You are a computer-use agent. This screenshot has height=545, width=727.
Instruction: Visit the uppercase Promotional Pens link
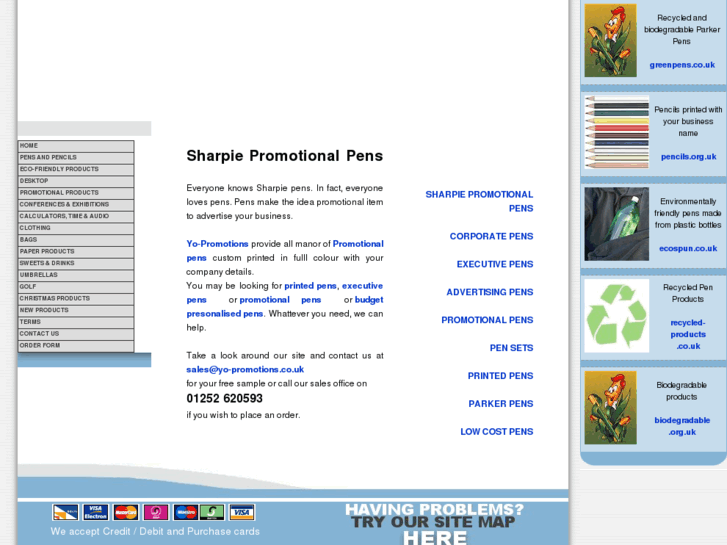click(x=487, y=320)
